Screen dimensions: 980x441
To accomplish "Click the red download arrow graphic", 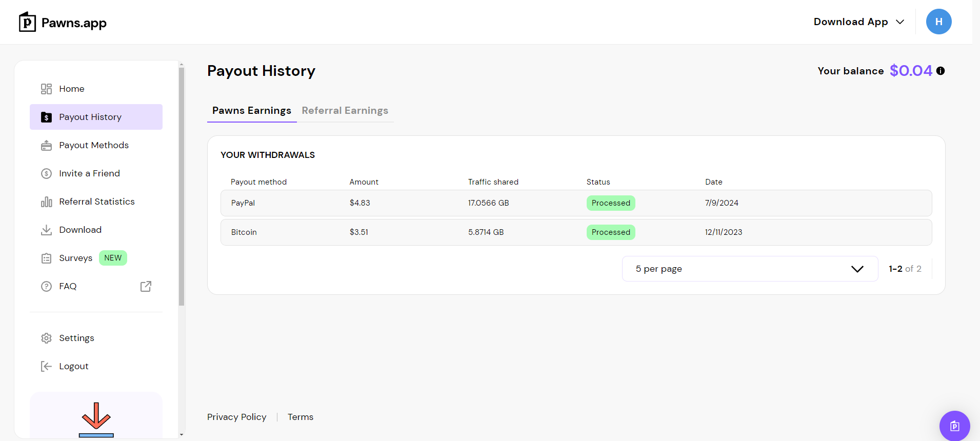I will 96,416.
